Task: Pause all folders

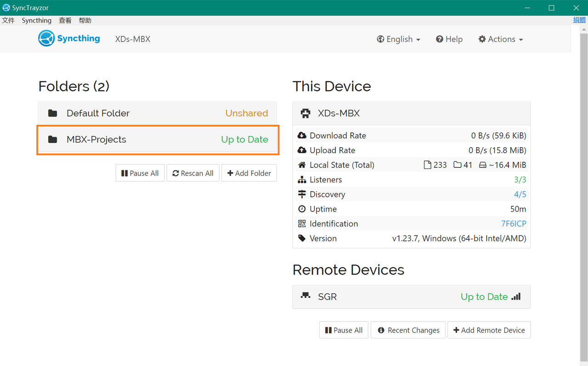Action: tap(140, 173)
